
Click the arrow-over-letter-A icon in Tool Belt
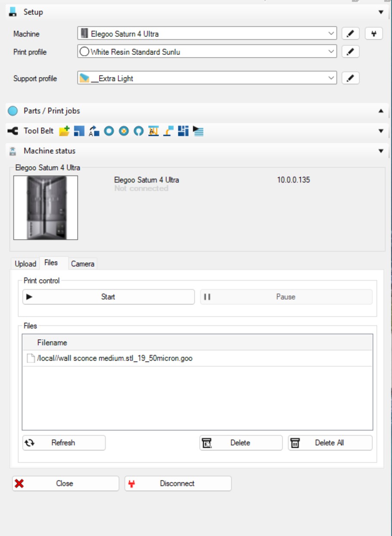[x=94, y=131]
